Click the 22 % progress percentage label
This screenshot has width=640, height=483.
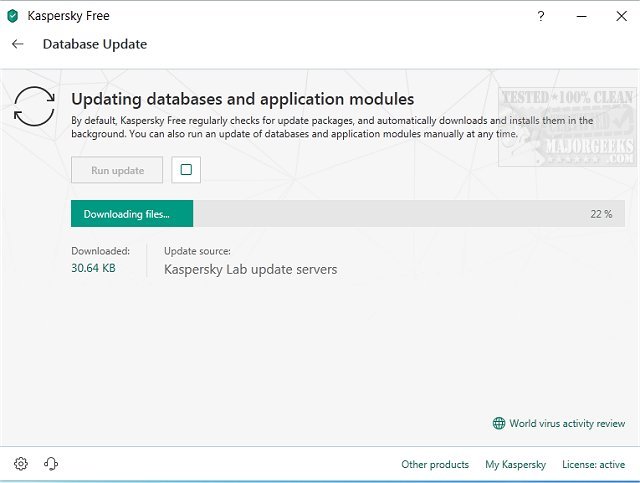[x=601, y=214]
